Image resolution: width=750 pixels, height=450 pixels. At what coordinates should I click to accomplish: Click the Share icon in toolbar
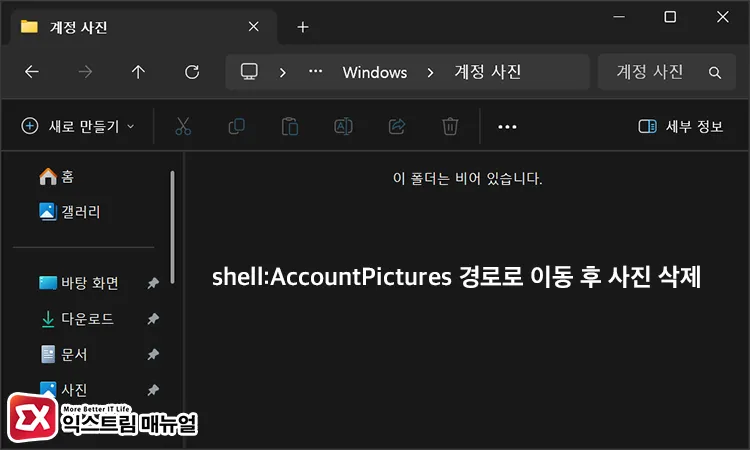coord(397,126)
